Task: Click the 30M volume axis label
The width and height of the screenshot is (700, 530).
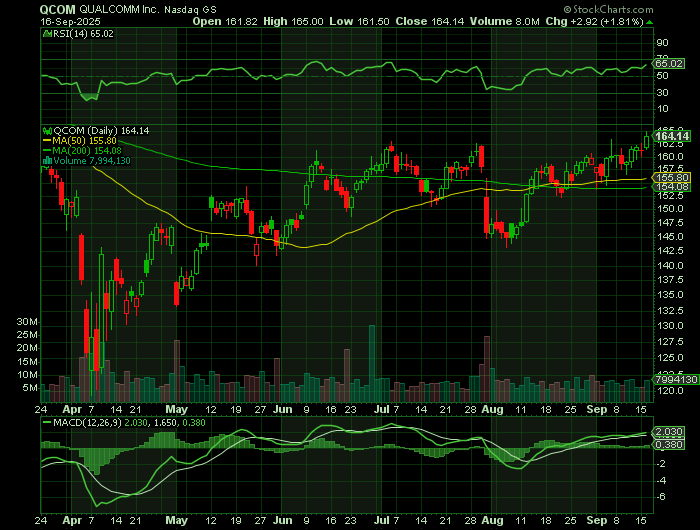Action: click(x=27, y=321)
